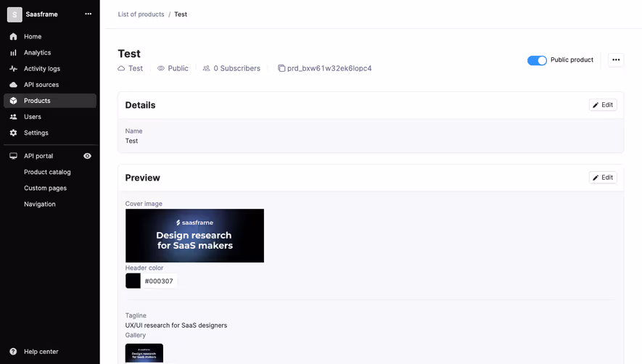Image resolution: width=642 pixels, height=364 pixels.
Task: Open API sources page
Action: point(50,85)
